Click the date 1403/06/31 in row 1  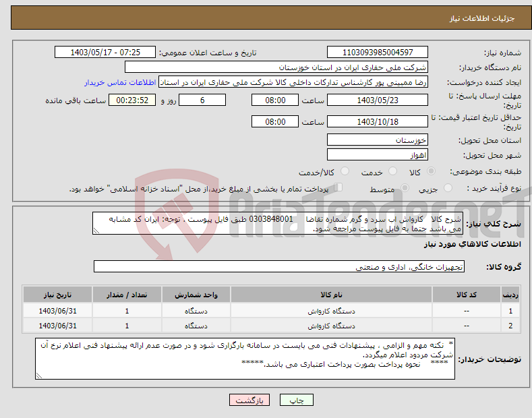58,311
